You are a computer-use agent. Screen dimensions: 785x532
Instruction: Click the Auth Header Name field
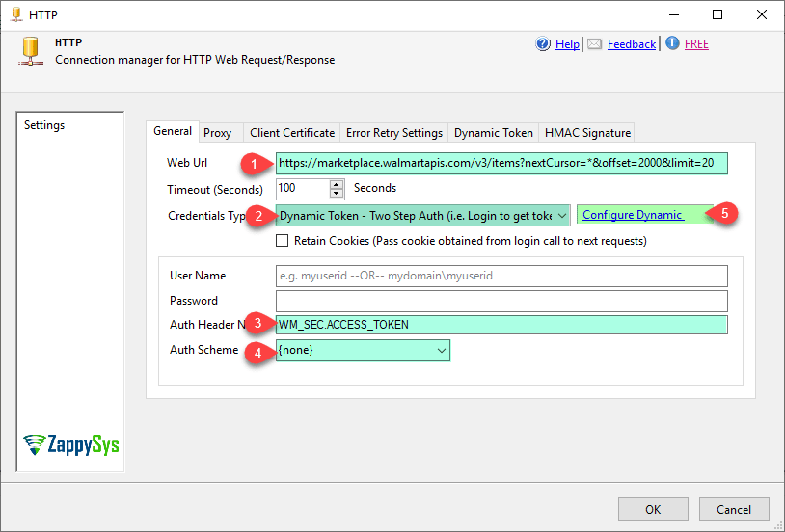coord(501,325)
